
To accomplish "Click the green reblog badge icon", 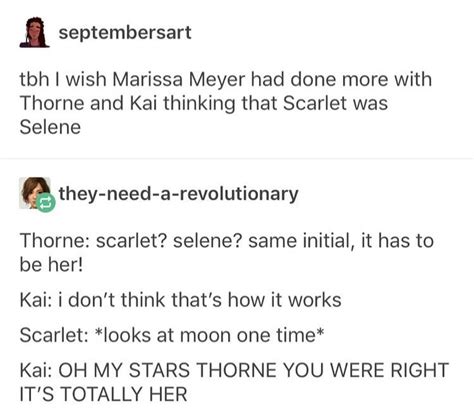I will (x=46, y=202).
